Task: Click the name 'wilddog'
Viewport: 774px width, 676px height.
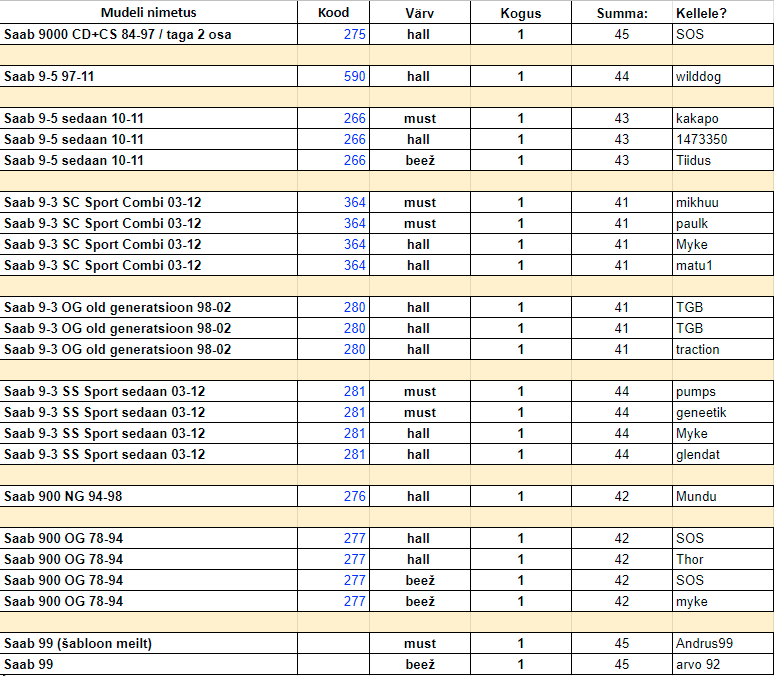Action: (698, 77)
